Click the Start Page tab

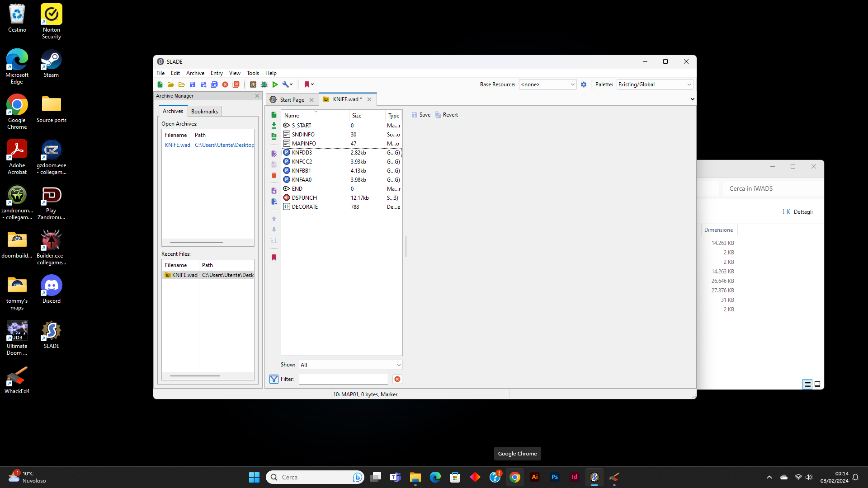[292, 99]
